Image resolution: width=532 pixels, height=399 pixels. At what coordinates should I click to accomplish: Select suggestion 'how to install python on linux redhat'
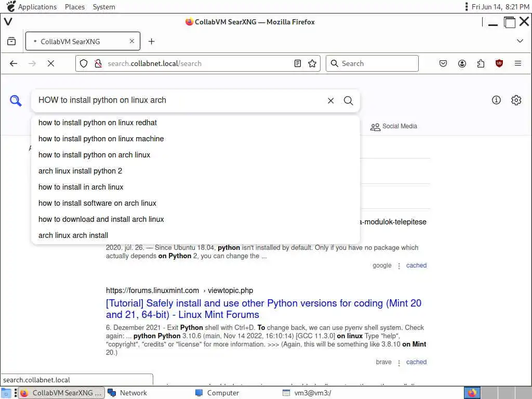(195, 123)
